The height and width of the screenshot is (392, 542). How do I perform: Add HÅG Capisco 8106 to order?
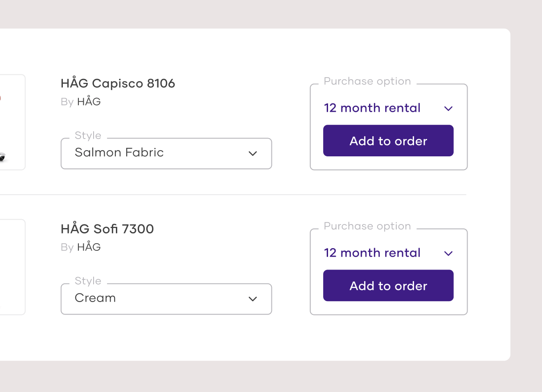pos(388,141)
